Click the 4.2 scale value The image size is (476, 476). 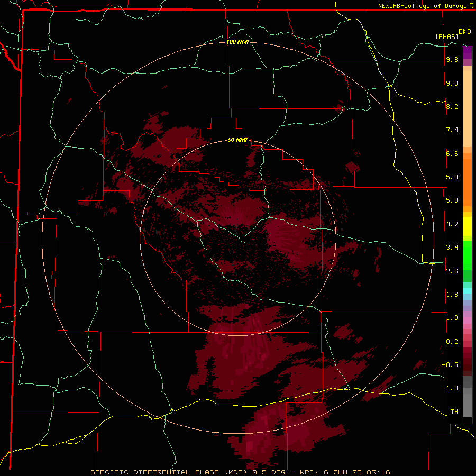[x=452, y=224]
